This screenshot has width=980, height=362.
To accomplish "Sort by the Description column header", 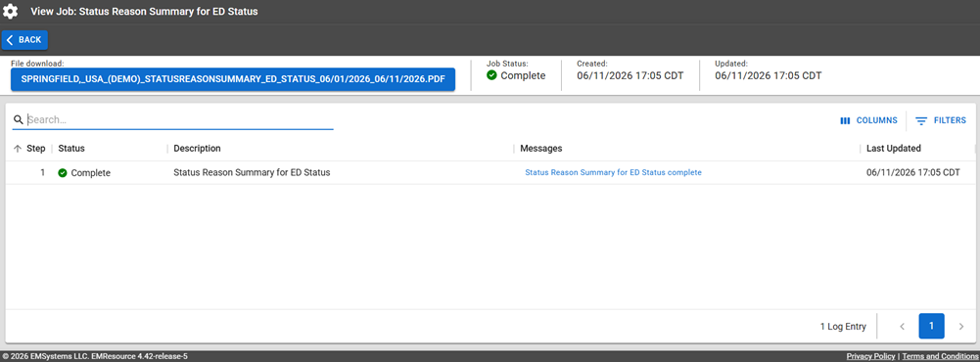I will coord(197,149).
